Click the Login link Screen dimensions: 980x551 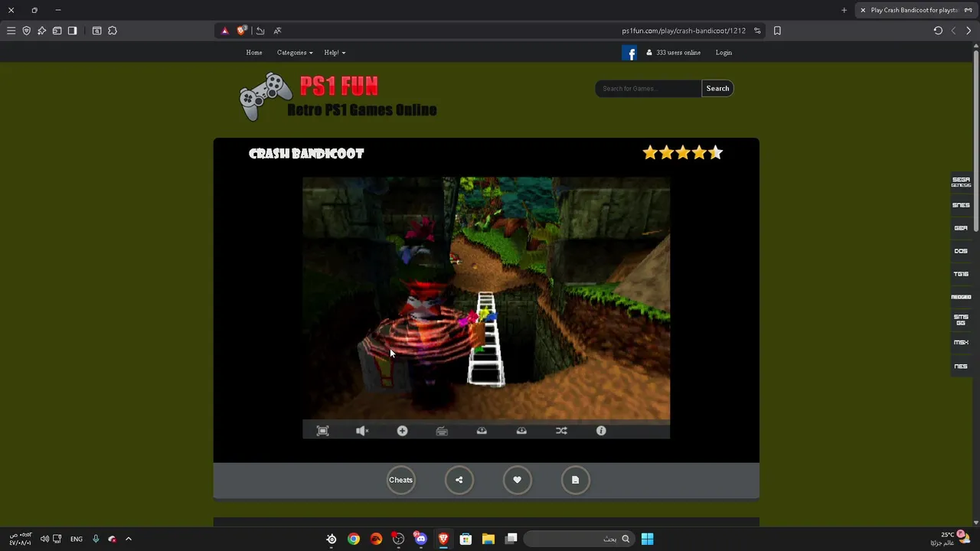click(724, 53)
